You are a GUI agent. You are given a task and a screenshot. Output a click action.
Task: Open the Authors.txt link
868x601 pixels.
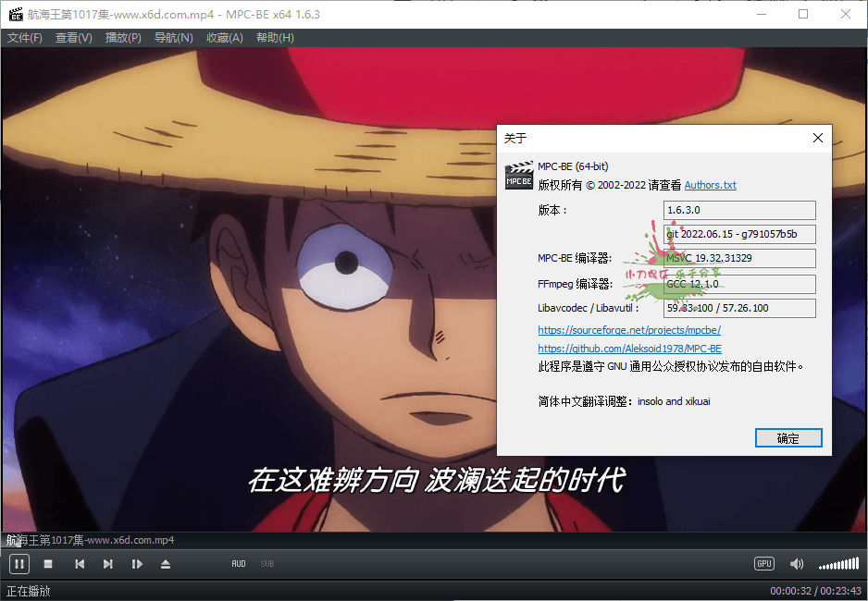click(710, 185)
